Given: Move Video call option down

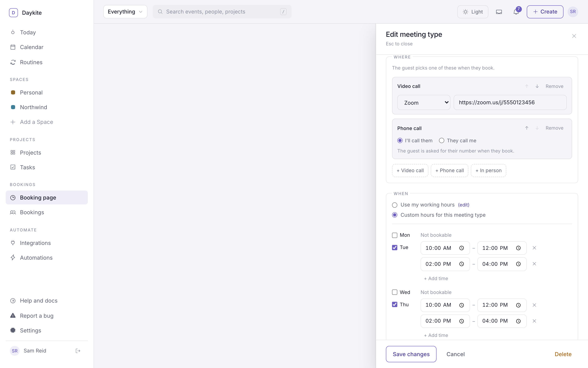Looking at the screenshot, I should click(x=537, y=86).
